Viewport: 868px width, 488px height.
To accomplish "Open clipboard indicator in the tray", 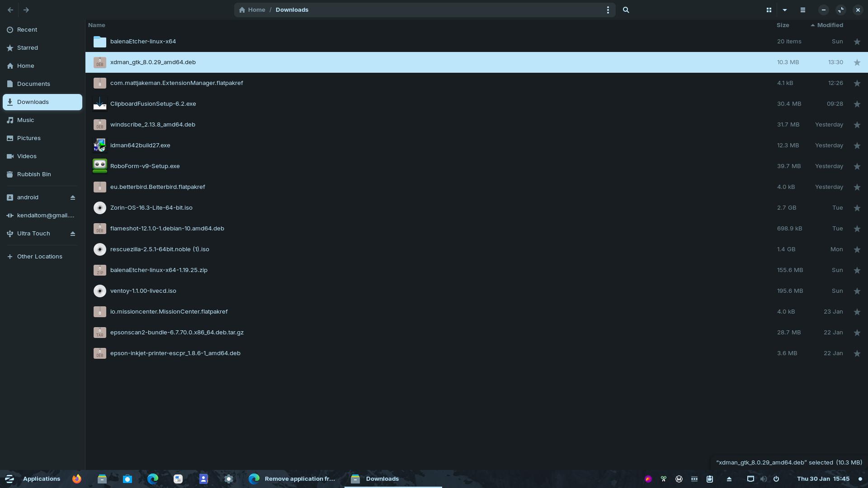I will pyautogui.click(x=710, y=479).
